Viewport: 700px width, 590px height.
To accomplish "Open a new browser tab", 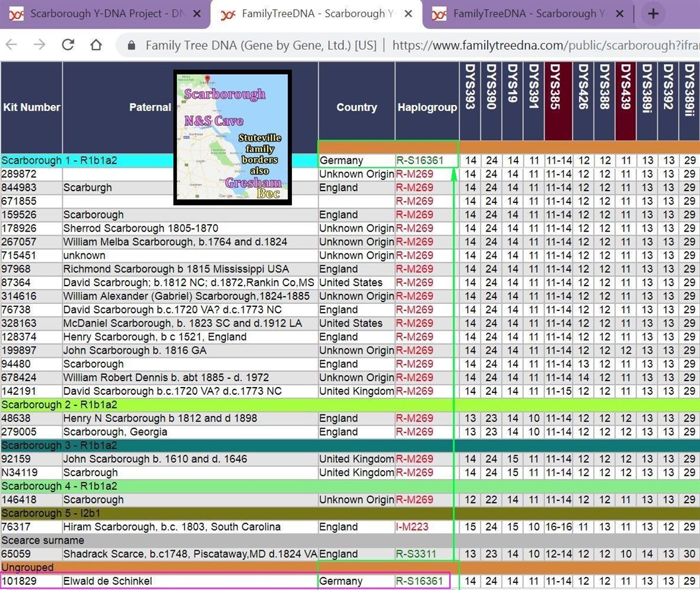I will click(653, 14).
